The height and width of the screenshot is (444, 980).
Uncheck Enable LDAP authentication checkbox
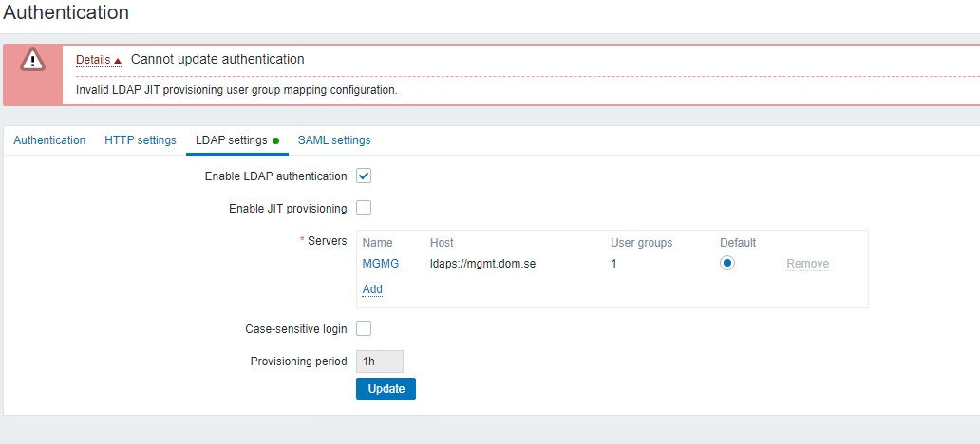tap(364, 176)
